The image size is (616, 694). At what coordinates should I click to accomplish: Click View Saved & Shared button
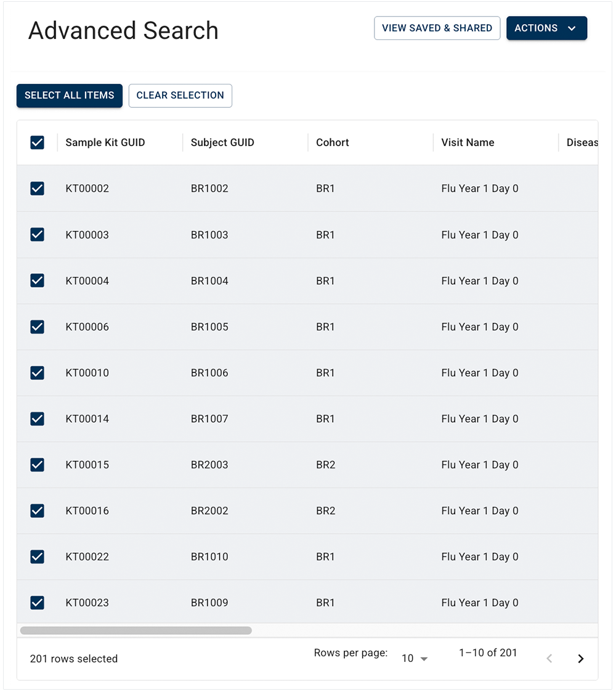tap(437, 28)
